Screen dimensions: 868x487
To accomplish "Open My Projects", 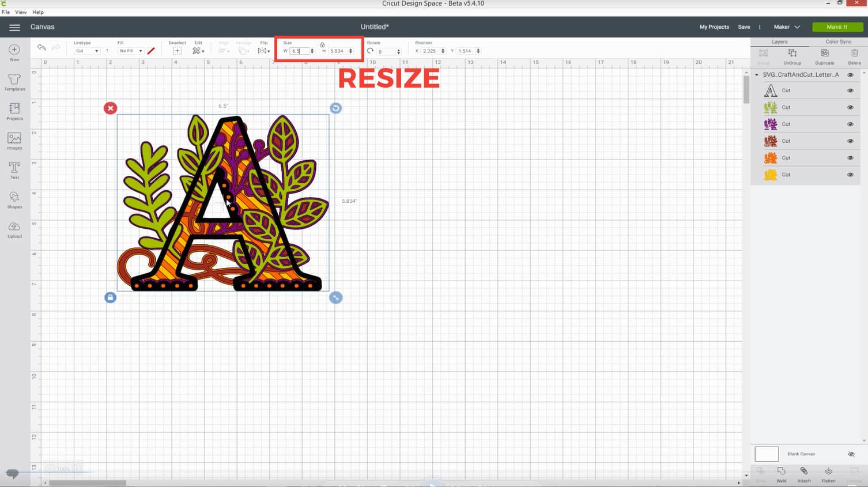I will pos(715,27).
